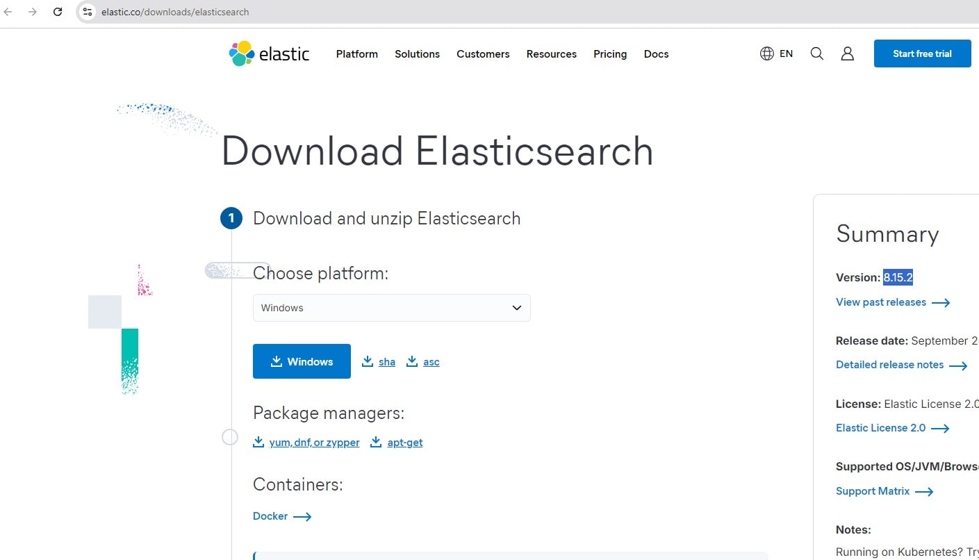Open the language selector globe icon
Image resolution: width=979 pixels, height=560 pixels.
tap(767, 53)
